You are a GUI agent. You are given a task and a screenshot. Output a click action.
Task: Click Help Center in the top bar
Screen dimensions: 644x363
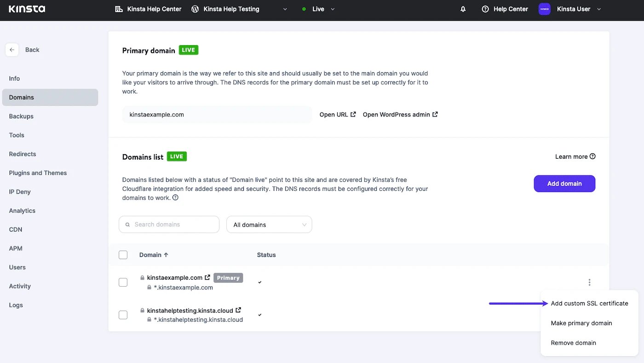click(511, 9)
